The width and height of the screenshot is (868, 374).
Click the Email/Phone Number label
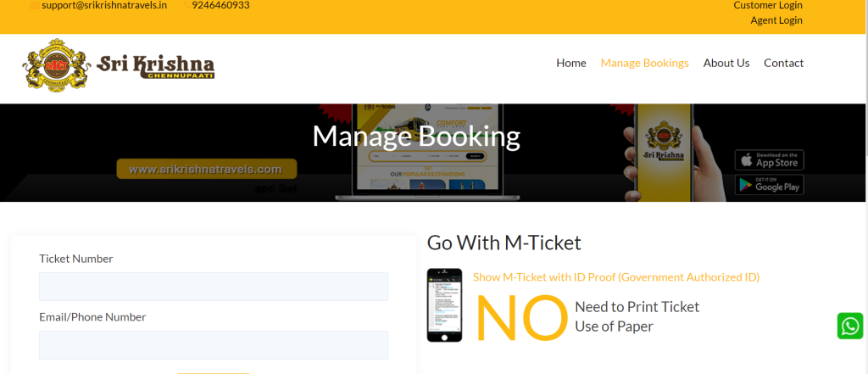[92, 317]
